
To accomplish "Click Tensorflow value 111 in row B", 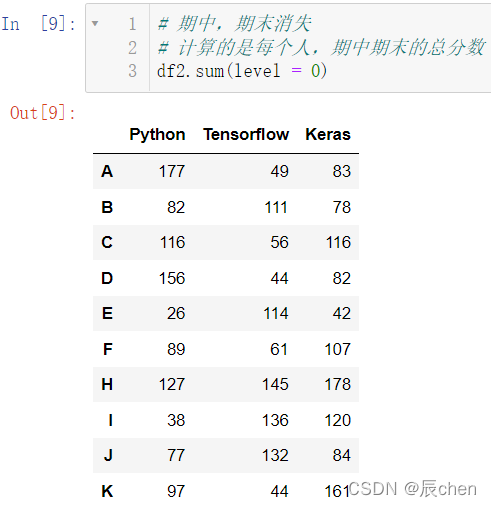I will [x=276, y=207].
